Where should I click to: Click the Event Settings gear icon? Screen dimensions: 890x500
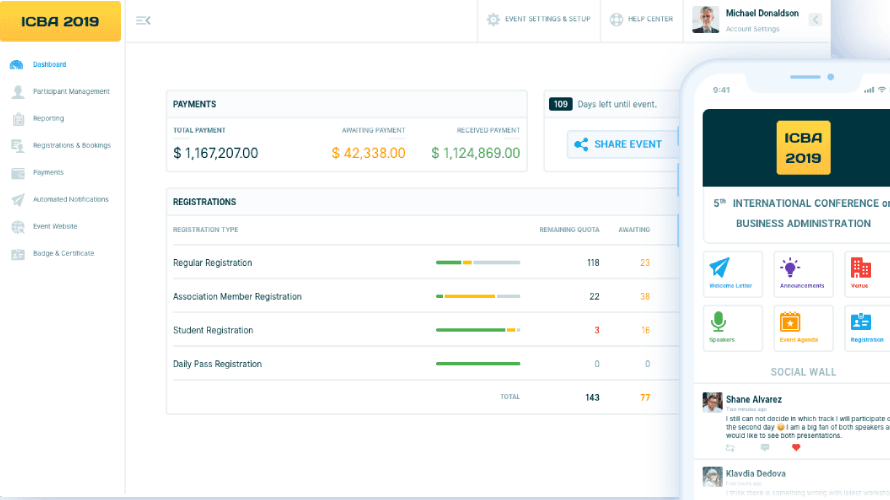(x=493, y=19)
